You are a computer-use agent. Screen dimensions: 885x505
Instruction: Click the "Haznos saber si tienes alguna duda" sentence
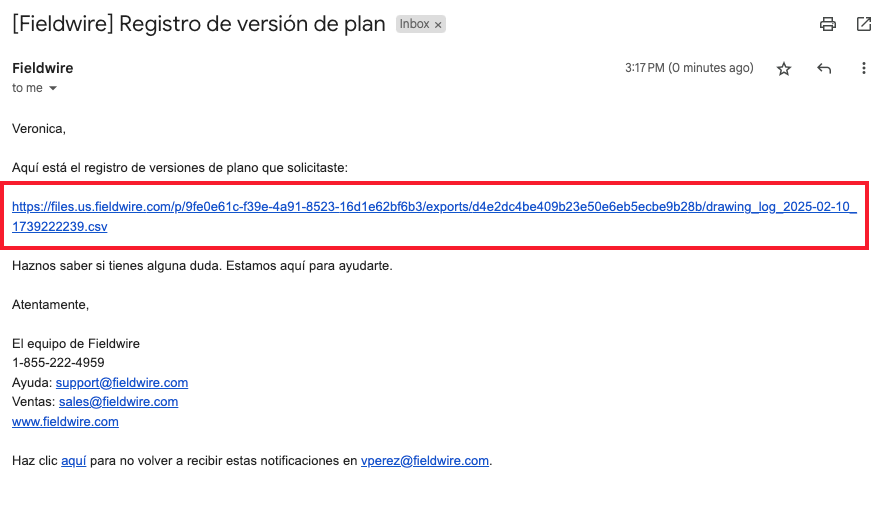[117, 266]
